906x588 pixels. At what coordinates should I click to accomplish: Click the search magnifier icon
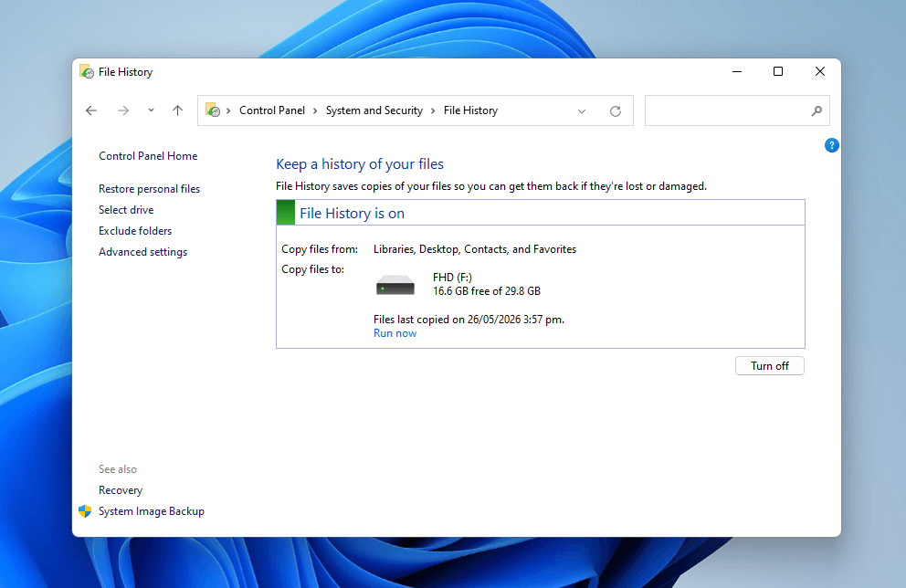[816, 110]
